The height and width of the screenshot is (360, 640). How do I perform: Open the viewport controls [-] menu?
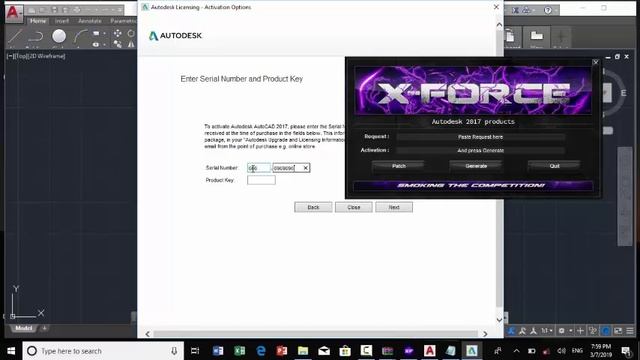[9, 56]
